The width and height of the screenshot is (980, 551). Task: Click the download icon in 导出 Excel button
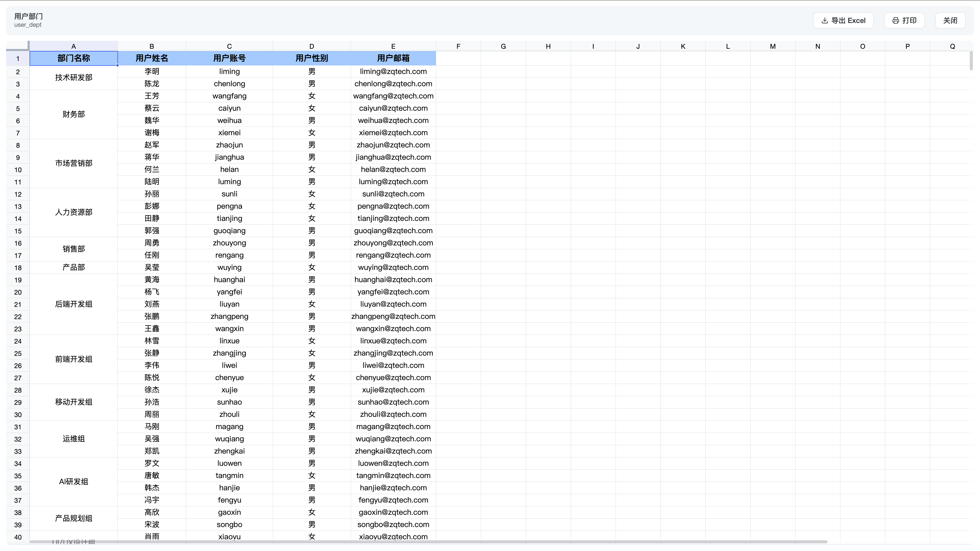(824, 20)
